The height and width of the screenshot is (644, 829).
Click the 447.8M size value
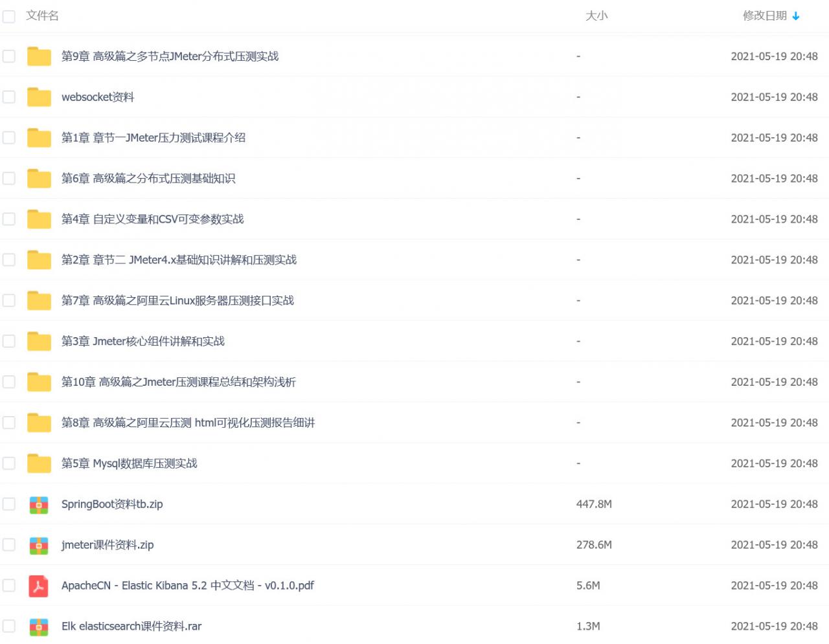point(594,504)
